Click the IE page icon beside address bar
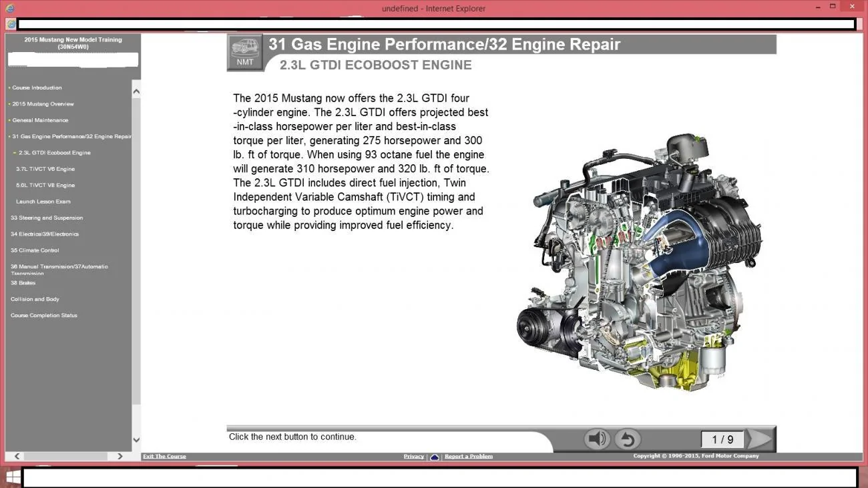Image resolution: width=868 pixels, height=488 pixels. pyautogui.click(x=11, y=24)
